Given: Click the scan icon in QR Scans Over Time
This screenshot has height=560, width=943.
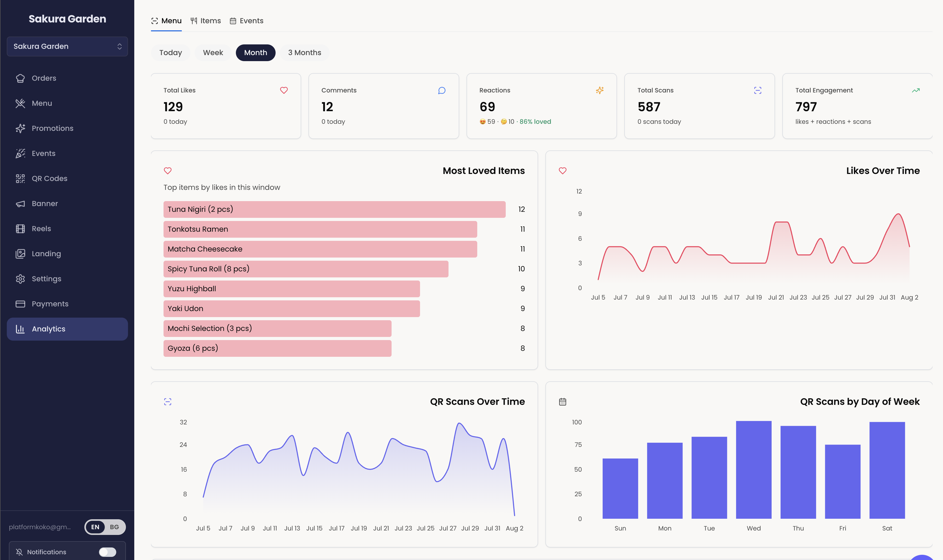Looking at the screenshot, I should pyautogui.click(x=167, y=402).
